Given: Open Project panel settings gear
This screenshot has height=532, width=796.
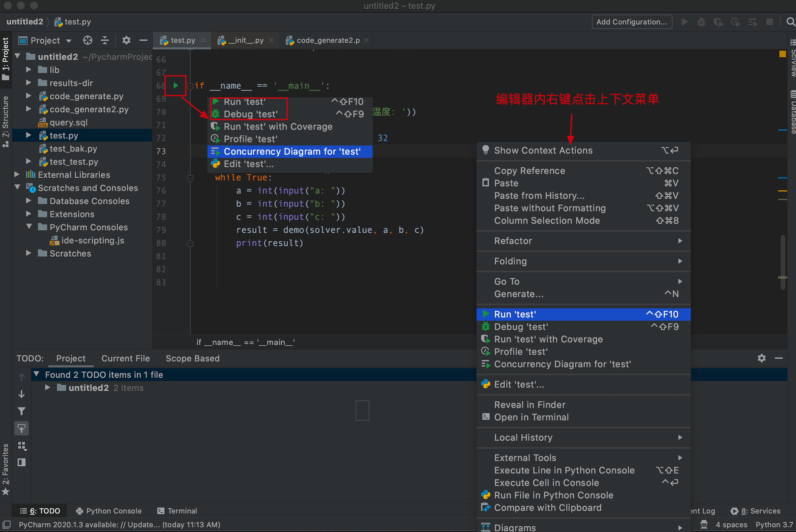Looking at the screenshot, I should [x=126, y=40].
